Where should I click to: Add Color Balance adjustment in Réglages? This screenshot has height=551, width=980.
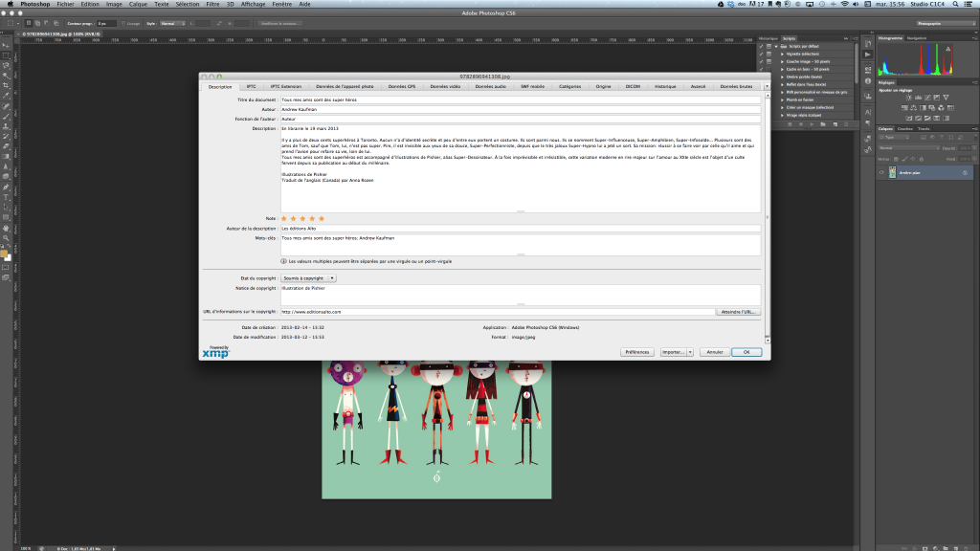[x=914, y=107]
